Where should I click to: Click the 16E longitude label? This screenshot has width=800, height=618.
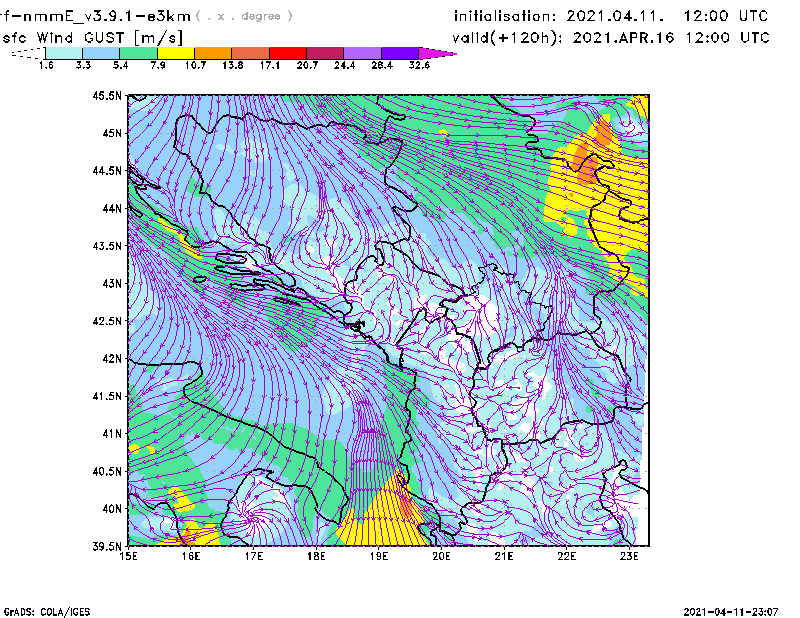click(191, 556)
